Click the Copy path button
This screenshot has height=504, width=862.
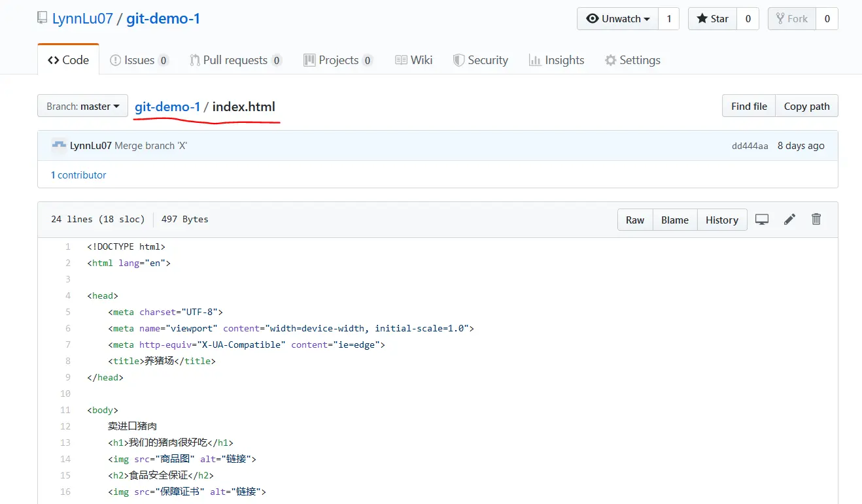click(x=806, y=107)
